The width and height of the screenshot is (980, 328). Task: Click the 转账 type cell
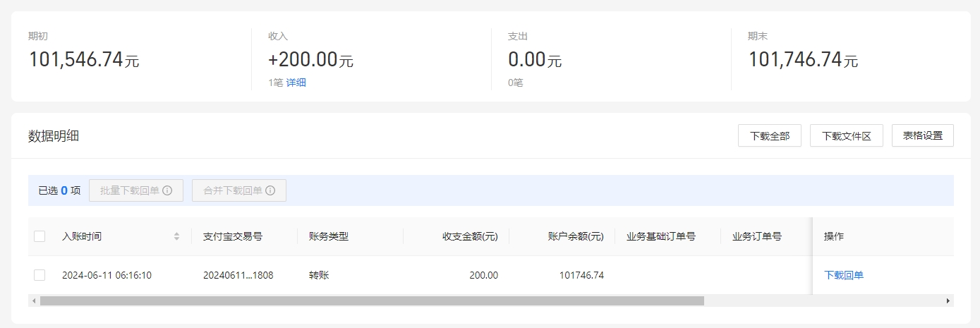(x=319, y=275)
